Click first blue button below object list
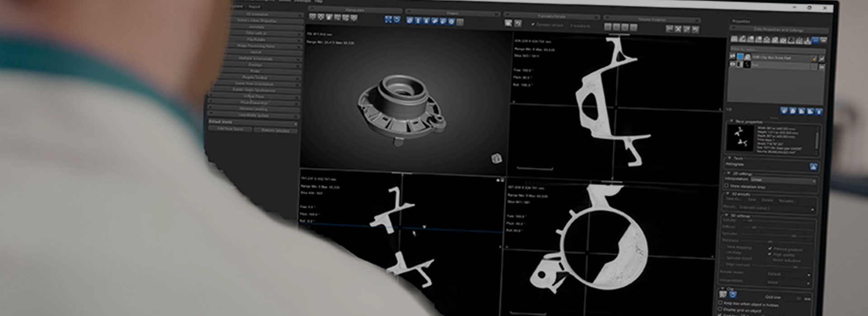The image size is (868, 316). click(x=784, y=111)
